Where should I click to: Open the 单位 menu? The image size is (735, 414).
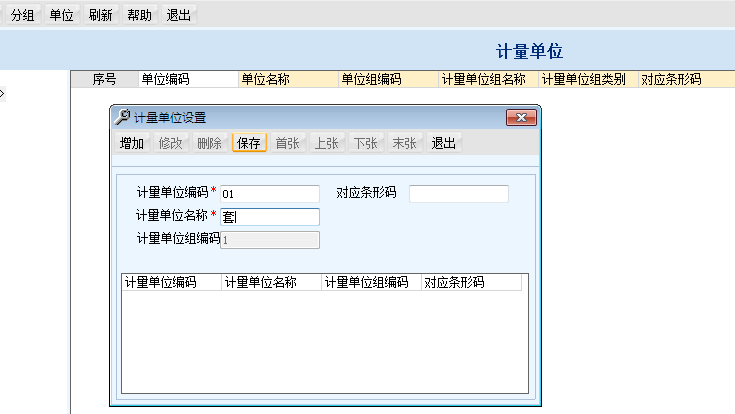click(61, 15)
